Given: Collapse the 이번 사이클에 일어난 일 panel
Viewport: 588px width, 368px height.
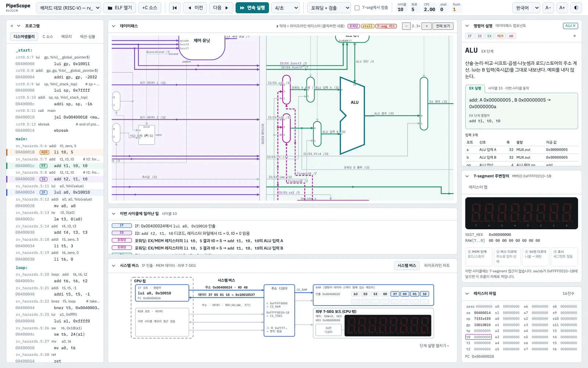Looking at the screenshot, I should [114, 213].
